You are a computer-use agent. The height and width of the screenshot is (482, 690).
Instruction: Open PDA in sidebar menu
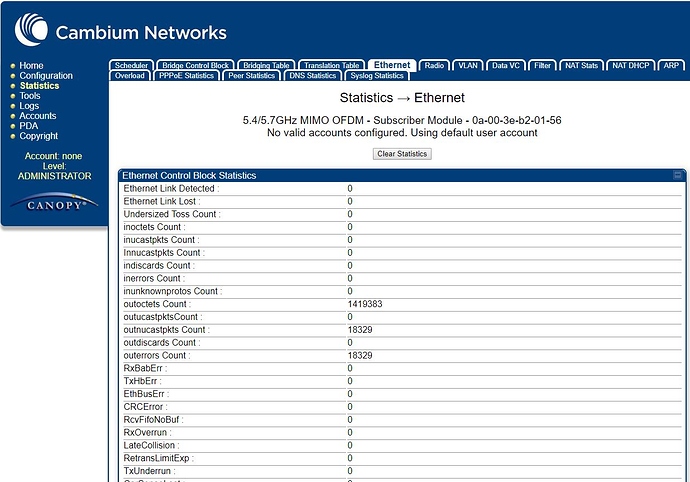[29, 126]
